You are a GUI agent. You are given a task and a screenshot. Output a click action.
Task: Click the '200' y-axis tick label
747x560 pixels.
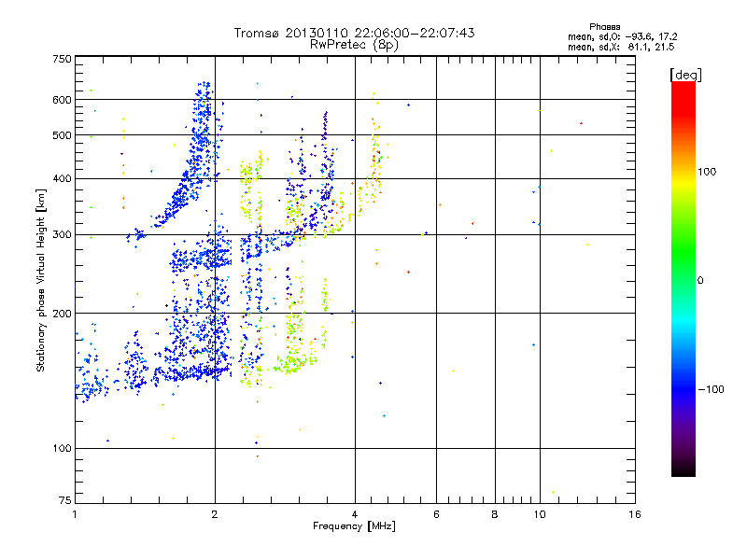point(62,314)
